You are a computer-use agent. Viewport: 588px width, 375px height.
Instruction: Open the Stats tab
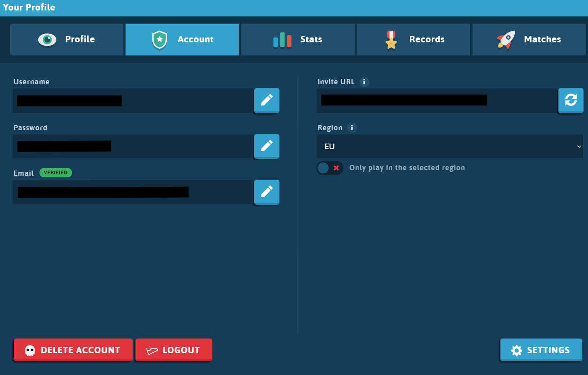point(298,40)
